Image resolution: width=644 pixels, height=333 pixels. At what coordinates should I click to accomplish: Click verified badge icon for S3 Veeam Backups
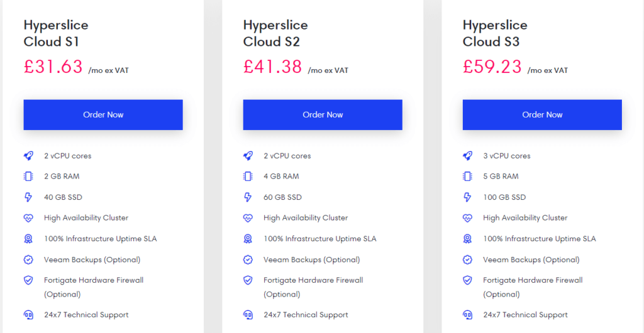(467, 259)
